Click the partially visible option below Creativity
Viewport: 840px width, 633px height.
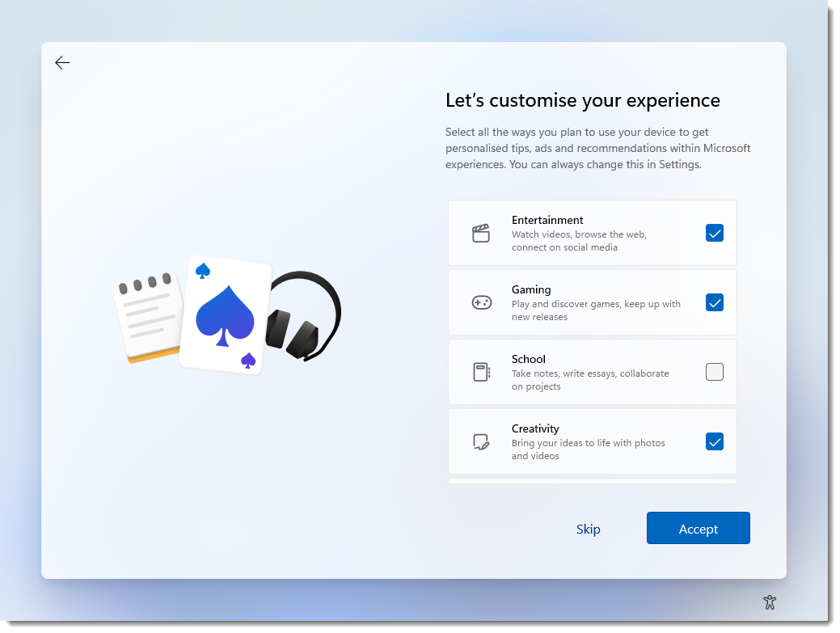[593, 482]
